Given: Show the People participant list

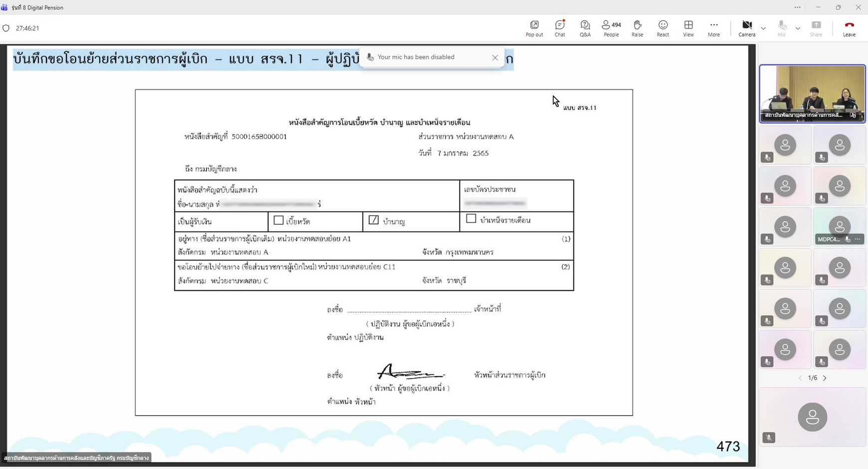Looking at the screenshot, I should point(611,28).
